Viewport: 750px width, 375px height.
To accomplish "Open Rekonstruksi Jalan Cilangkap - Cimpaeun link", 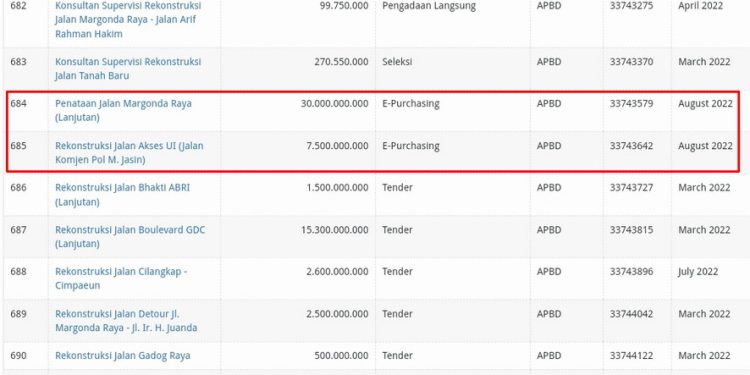I will coord(121,278).
